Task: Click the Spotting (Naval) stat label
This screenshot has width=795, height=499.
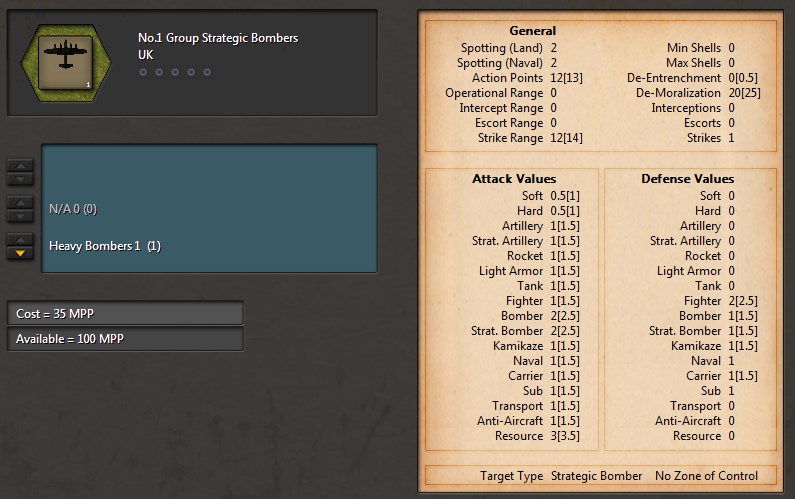Action: tap(499, 63)
